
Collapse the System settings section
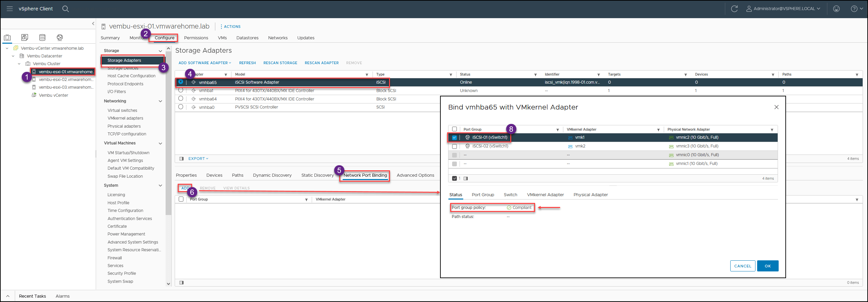pyautogui.click(x=160, y=185)
